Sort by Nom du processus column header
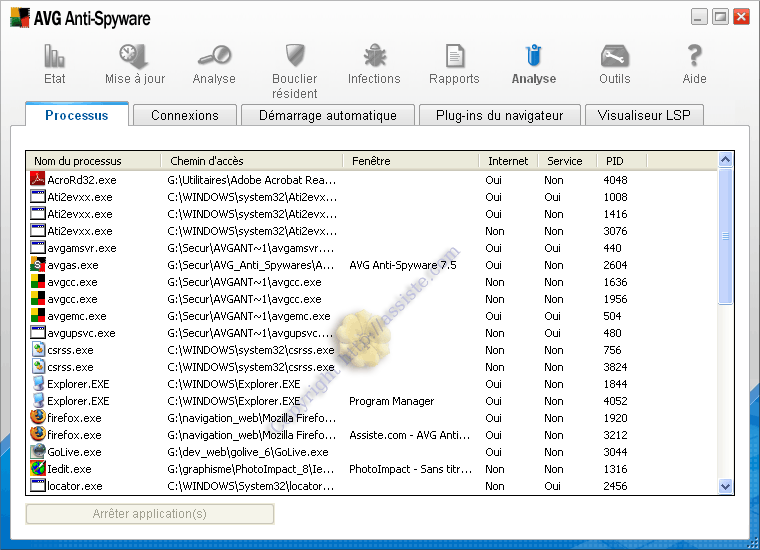The width and height of the screenshot is (760, 550). tap(93, 160)
